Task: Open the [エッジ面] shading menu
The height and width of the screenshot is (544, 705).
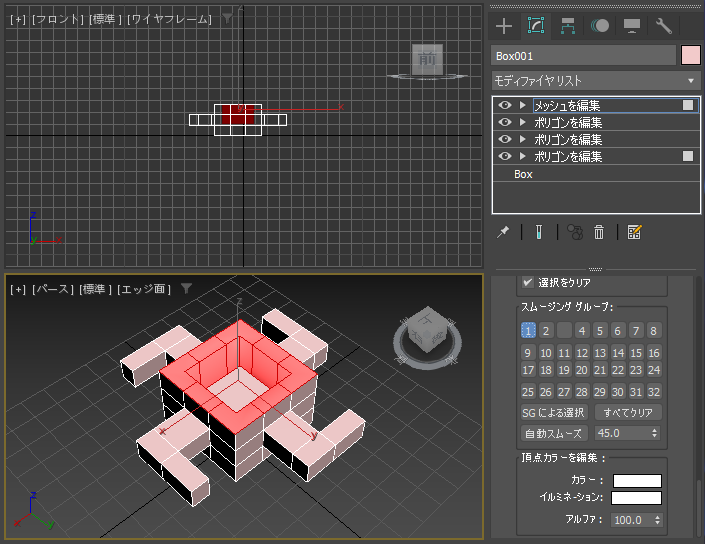Action: point(144,289)
